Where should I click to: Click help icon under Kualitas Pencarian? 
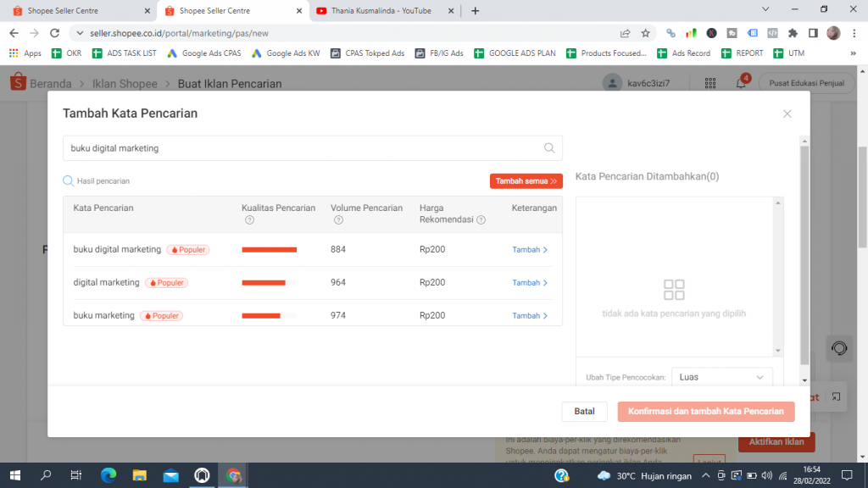(x=250, y=220)
